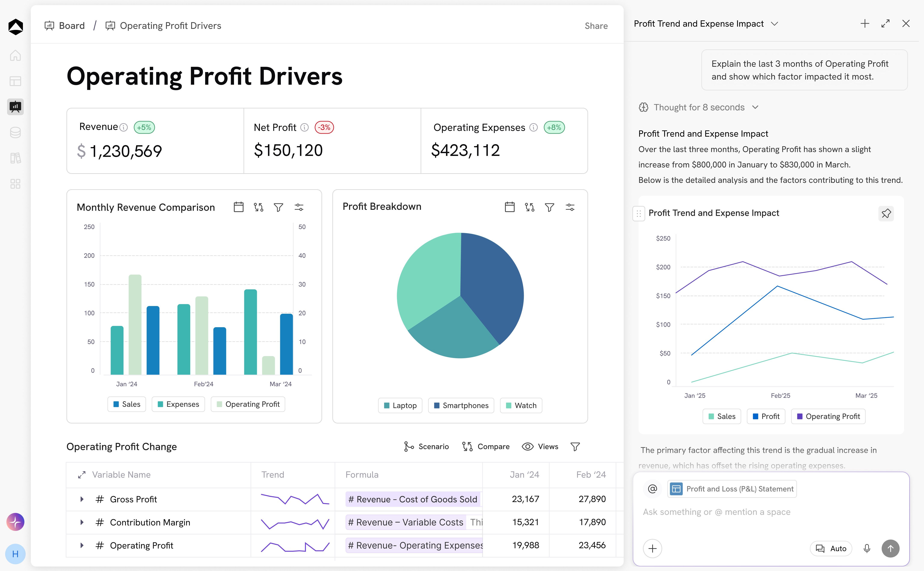The width and height of the screenshot is (924, 571).
Task: Click the Ask something input field
Action: click(x=716, y=512)
